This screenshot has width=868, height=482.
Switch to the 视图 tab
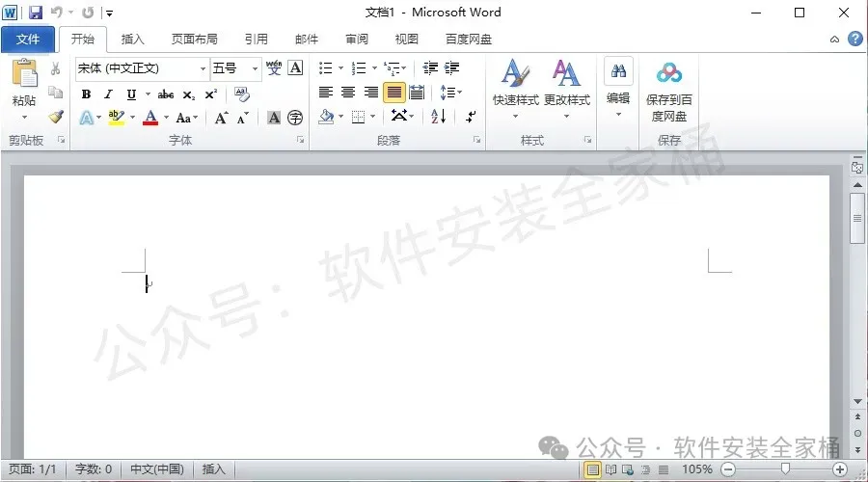click(x=406, y=40)
